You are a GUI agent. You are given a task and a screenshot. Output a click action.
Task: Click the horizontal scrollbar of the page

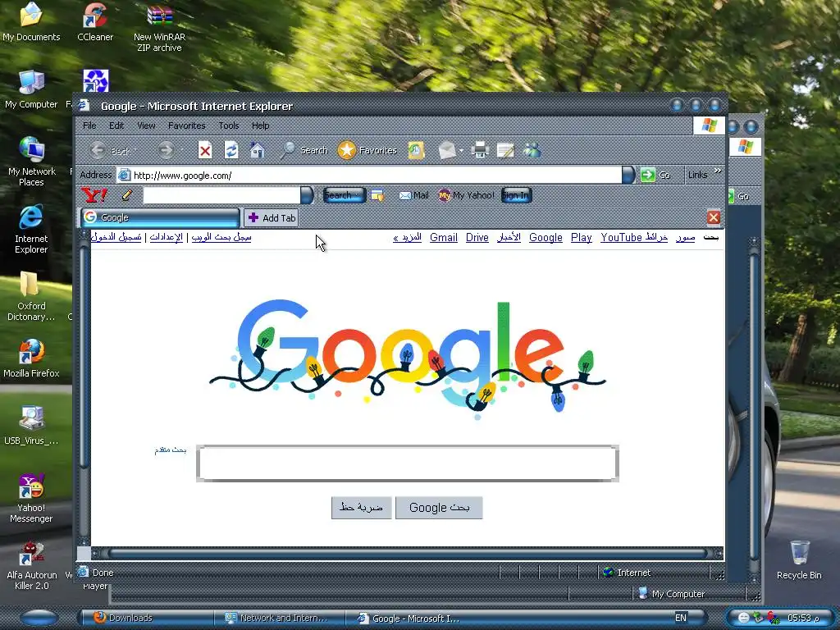[407, 553]
